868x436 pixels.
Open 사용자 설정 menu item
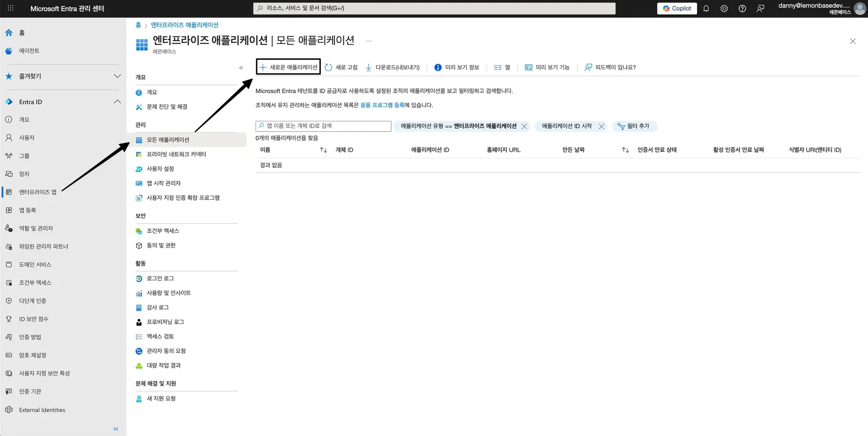point(160,169)
